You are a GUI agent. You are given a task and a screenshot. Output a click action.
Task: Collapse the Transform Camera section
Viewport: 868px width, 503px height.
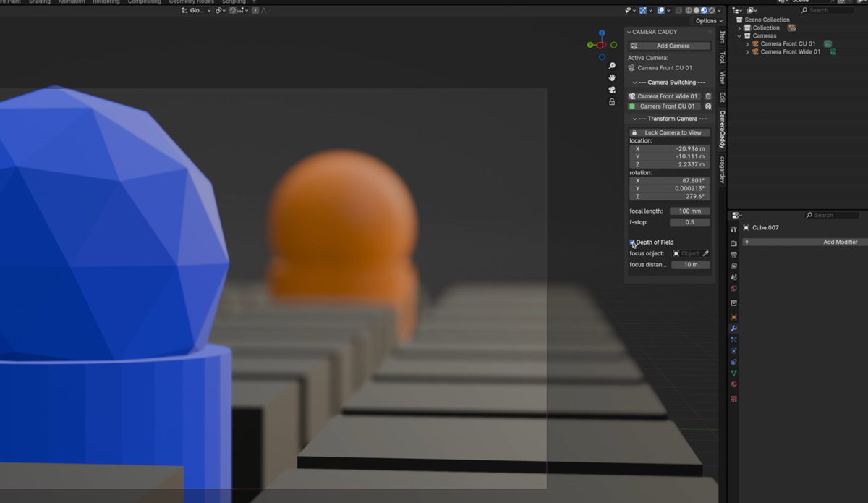(635, 119)
